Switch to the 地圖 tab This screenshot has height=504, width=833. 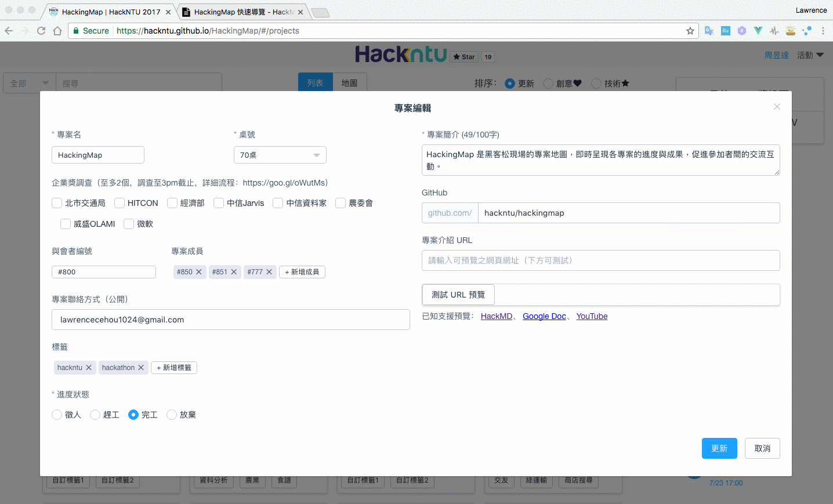[x=350, y=83]
